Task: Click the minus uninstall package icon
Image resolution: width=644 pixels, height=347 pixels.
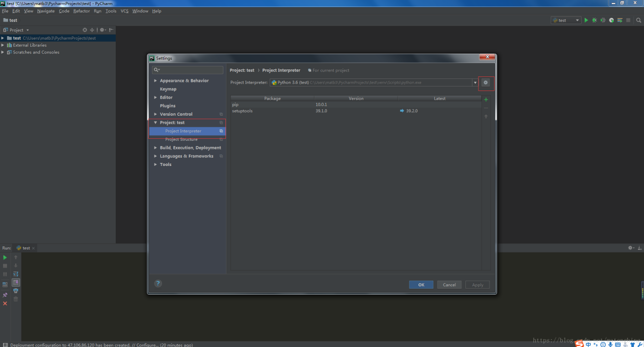Action: [486, 108]
